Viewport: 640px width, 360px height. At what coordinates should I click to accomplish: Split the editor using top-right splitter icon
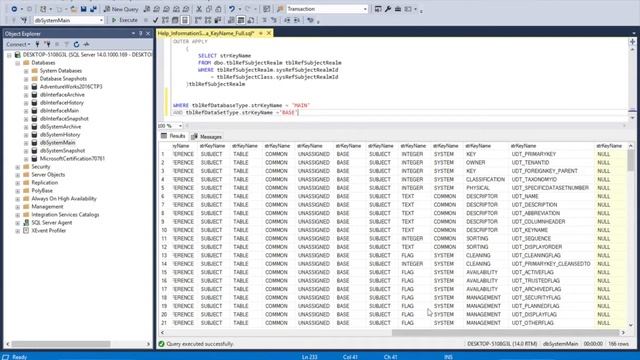coord(632,42)
